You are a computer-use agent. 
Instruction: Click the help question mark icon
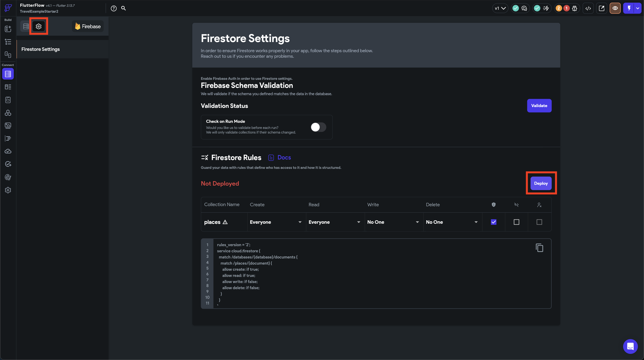point(114,8)
